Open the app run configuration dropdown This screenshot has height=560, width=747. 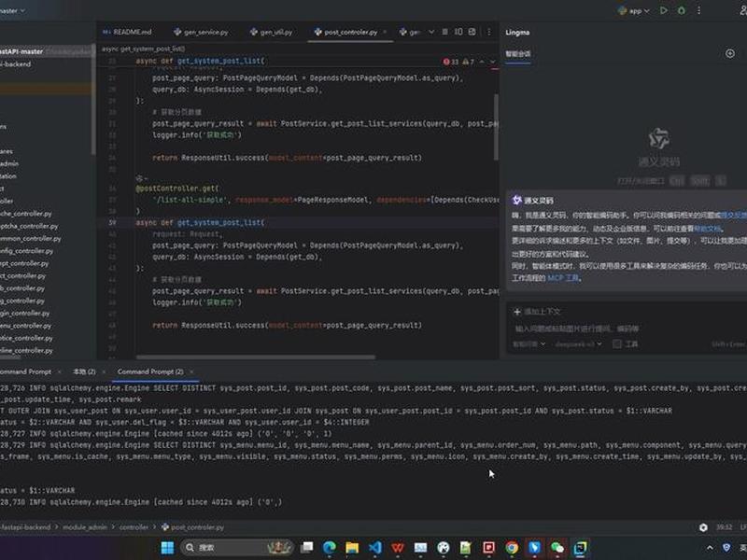(x=634, y=10)
